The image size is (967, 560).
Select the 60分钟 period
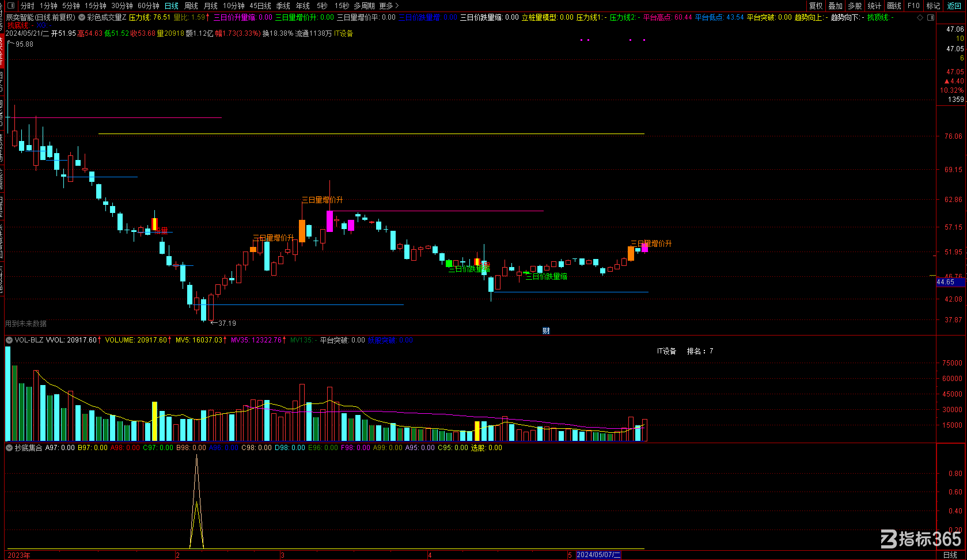149,6
